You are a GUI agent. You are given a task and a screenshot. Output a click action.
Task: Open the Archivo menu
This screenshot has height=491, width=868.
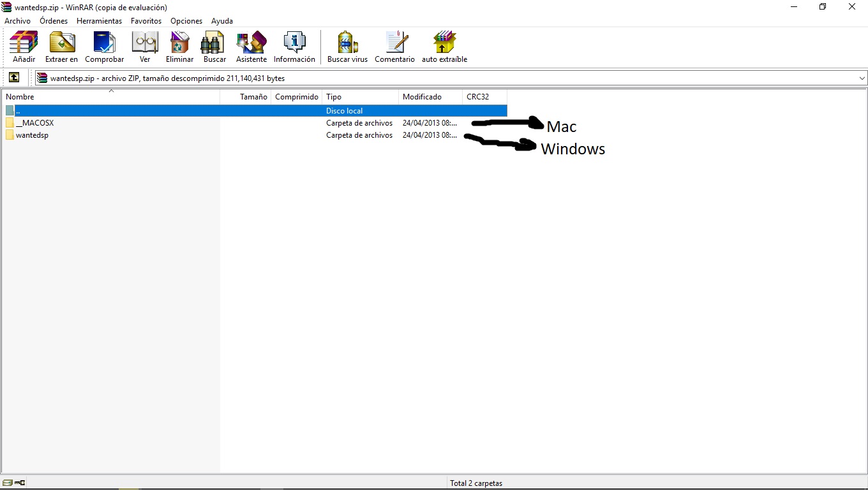click(x=17, y=21)
